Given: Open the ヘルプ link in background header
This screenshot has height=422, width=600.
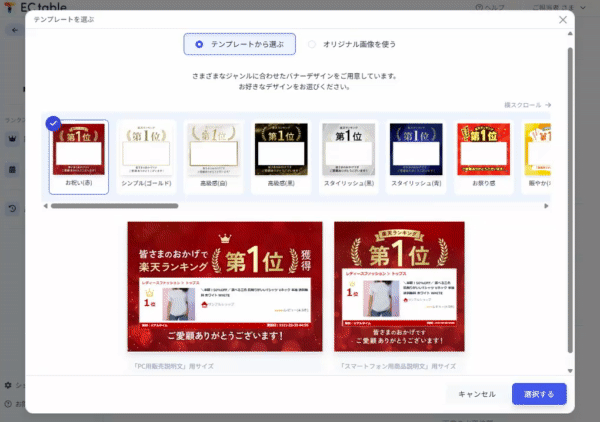Looking at the screenshot, I should pyautogui.click(x=490, y=7).
